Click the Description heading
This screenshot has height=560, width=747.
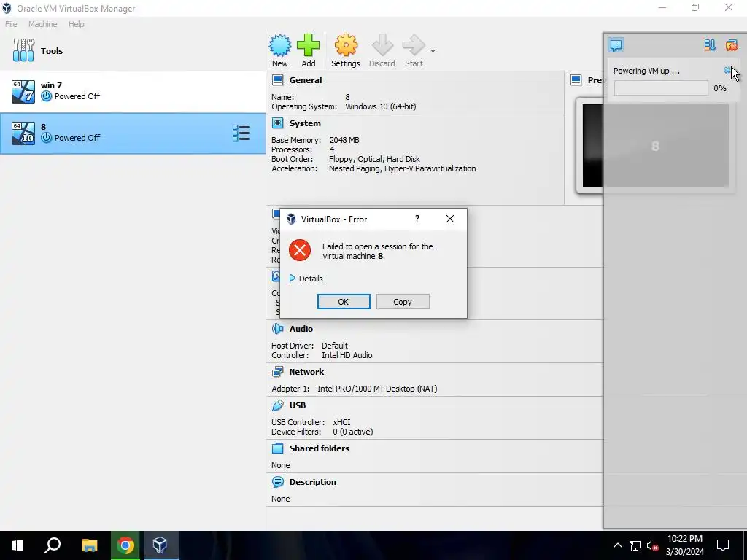coord(312,482)
